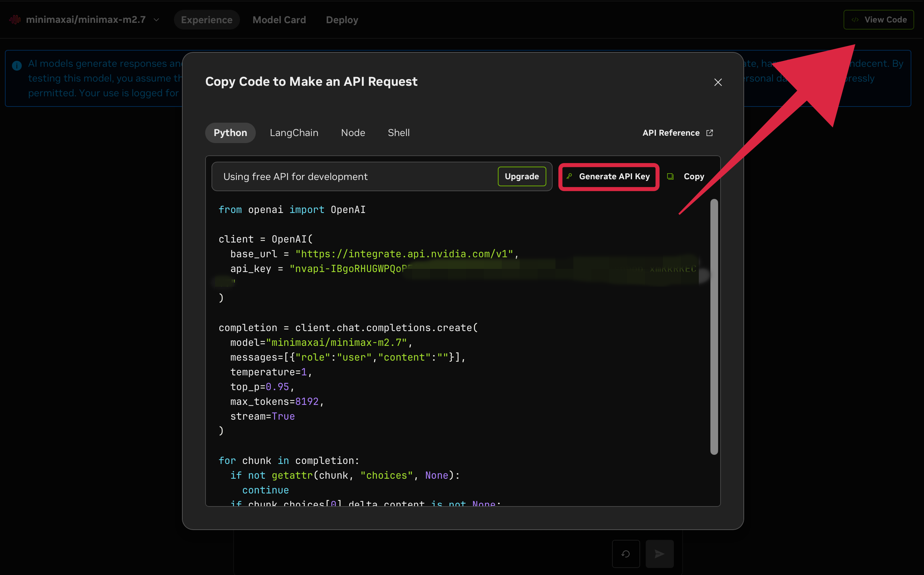Open the Model Card tab
The width and height of the screenshot is (924, 575).
point(279,20)
